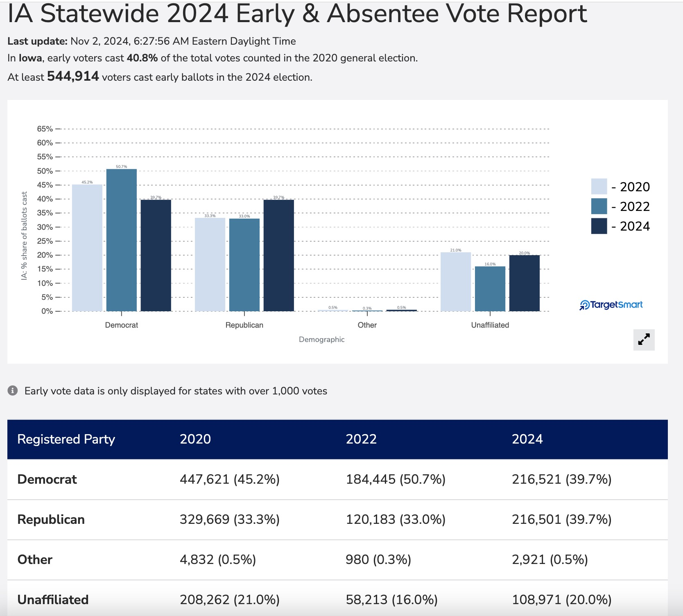The height and width of the screenshot is (616, 683).
Task: Click the Unaffiliated row label in table
Action: point(53,600)
